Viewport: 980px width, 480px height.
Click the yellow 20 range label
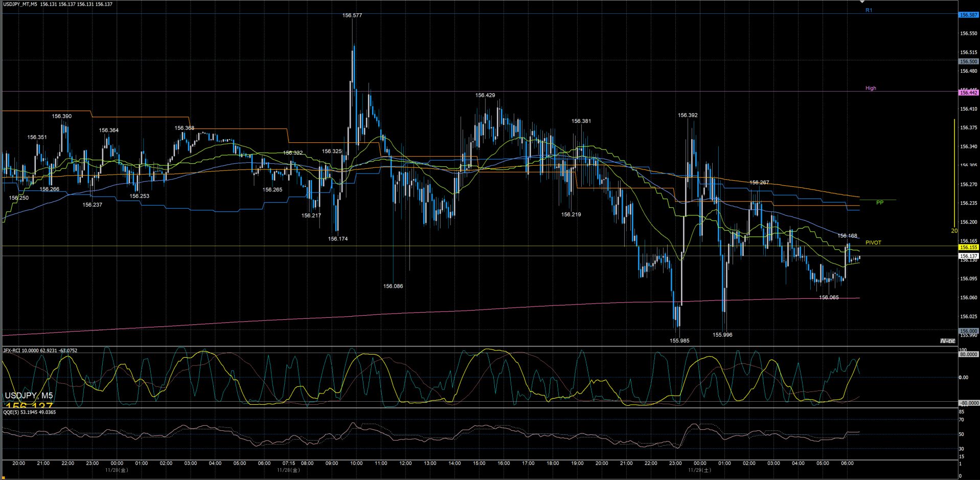coord(954,231)
